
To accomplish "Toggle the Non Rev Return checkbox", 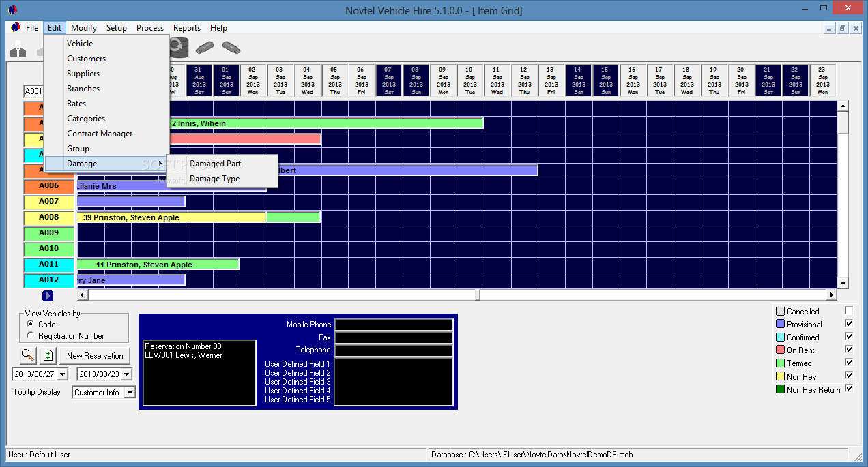I will pyautogui.click(x=849, y=388).
